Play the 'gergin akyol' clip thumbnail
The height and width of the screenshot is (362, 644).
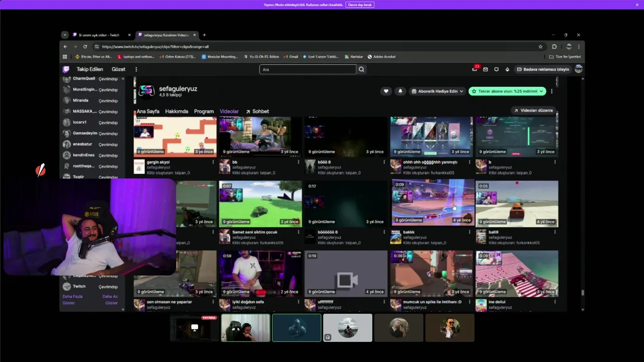coord(175,137)
